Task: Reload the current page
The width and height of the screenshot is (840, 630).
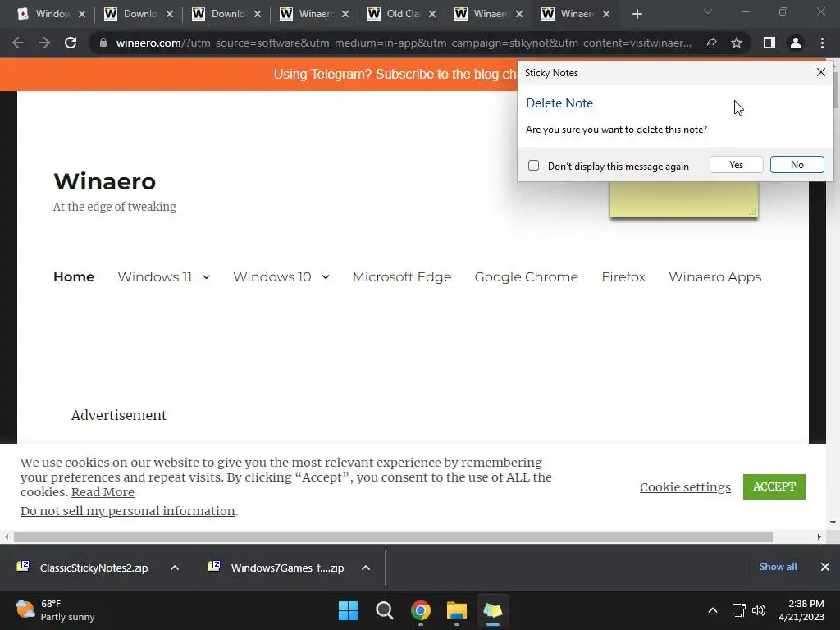Action: [71, 43]
